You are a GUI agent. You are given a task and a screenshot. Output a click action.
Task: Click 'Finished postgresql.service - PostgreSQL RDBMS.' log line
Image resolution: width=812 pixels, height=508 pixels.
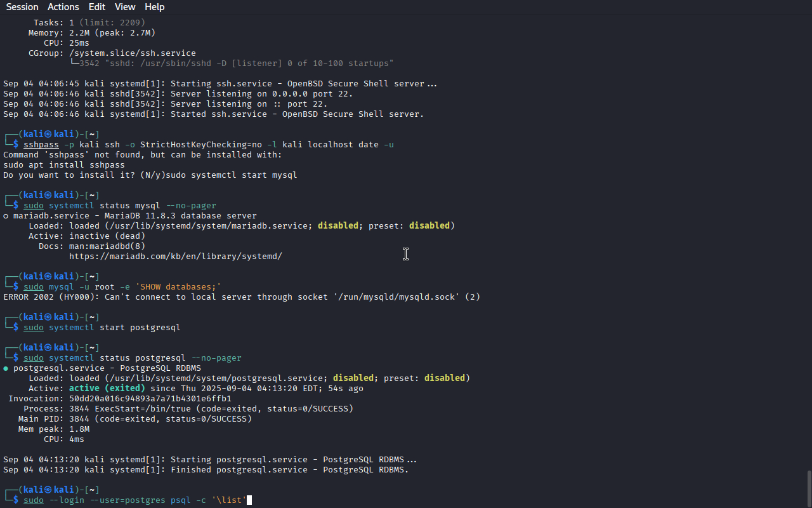tap(206, 470)
